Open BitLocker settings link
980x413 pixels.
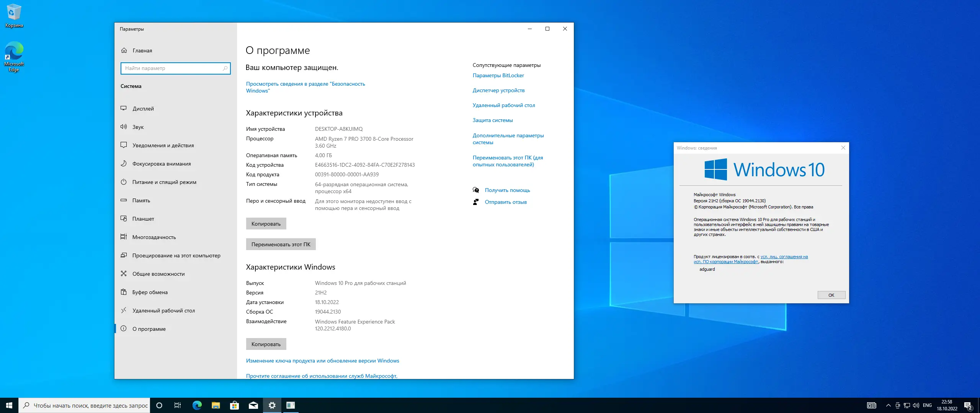point(498,75)
